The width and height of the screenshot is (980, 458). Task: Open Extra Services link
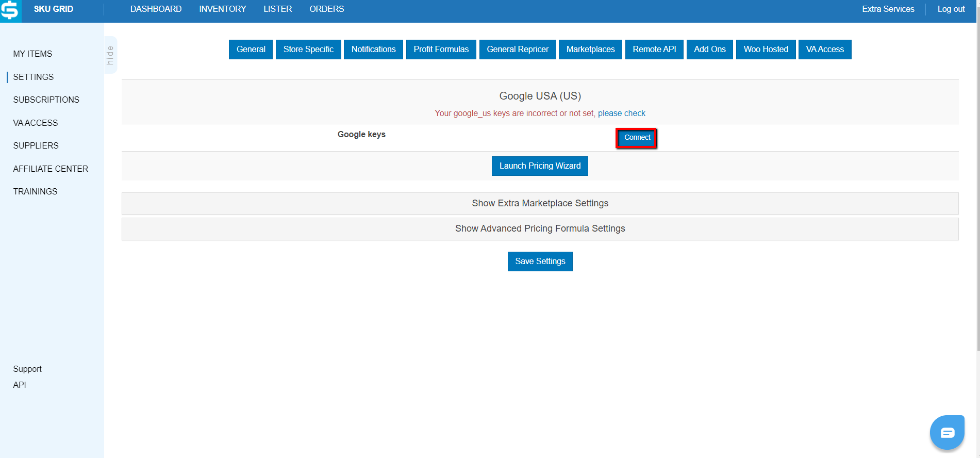(888, 9)
